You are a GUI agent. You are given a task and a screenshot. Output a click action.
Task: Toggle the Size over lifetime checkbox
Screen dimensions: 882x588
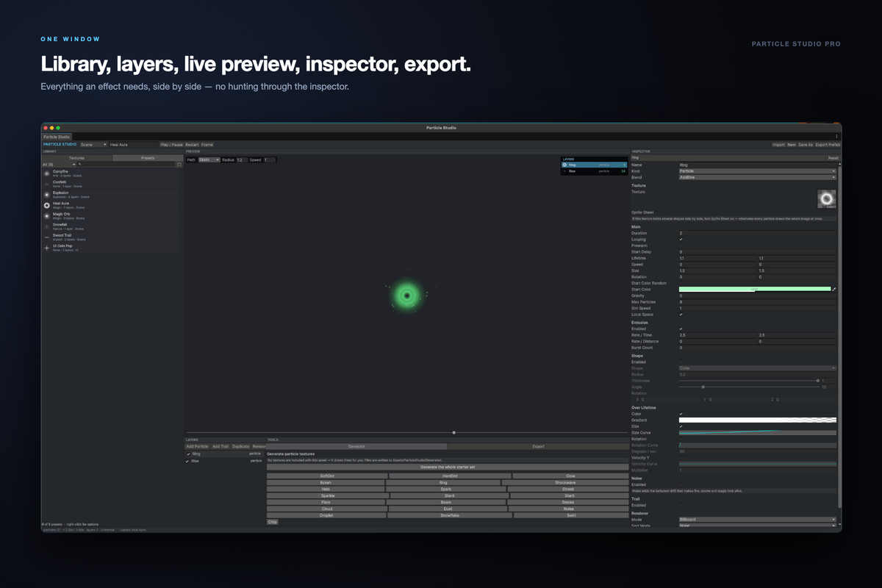[681, 426]
